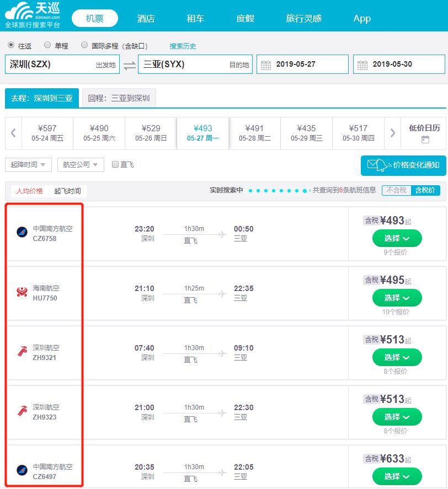This screenshot has height=489, width=448.
Task: Click departure date field 2019-05-27
Action: coord(302,65)
